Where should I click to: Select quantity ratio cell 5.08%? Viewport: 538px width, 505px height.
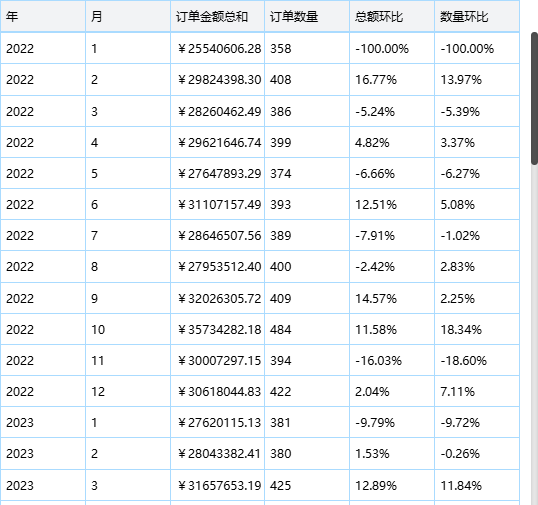(x=477, y=204)
